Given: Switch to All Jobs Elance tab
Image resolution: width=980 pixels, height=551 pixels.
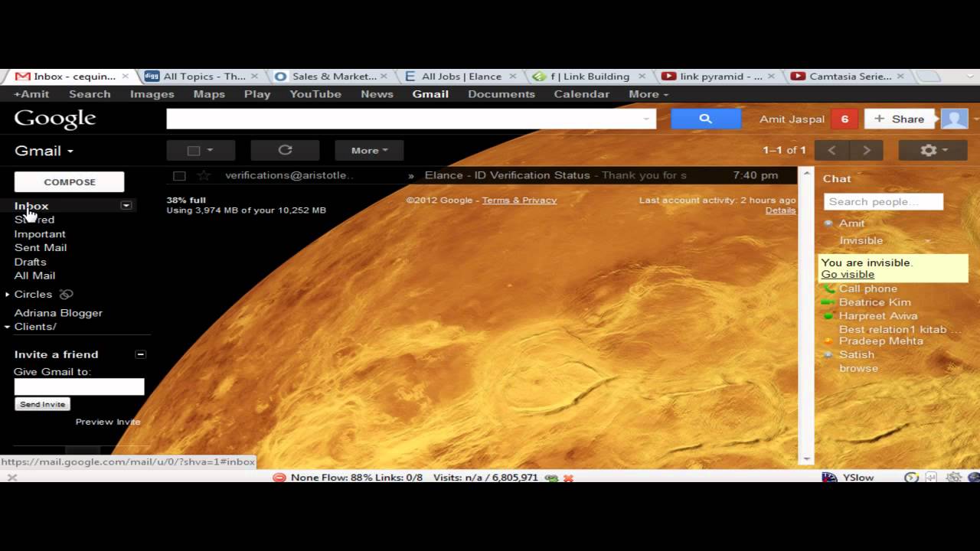Looking at the screenshot, I should coord(462,76).
